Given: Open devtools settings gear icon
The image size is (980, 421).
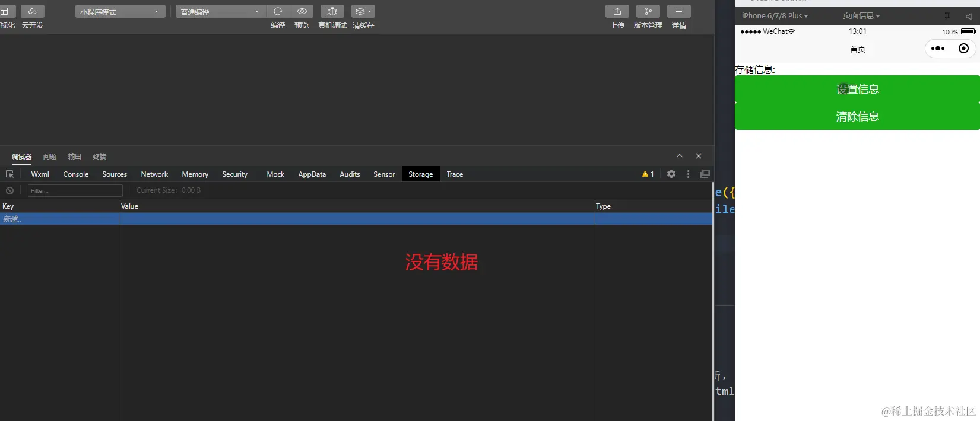Looking at the screenshot, I should pos(671,174).
